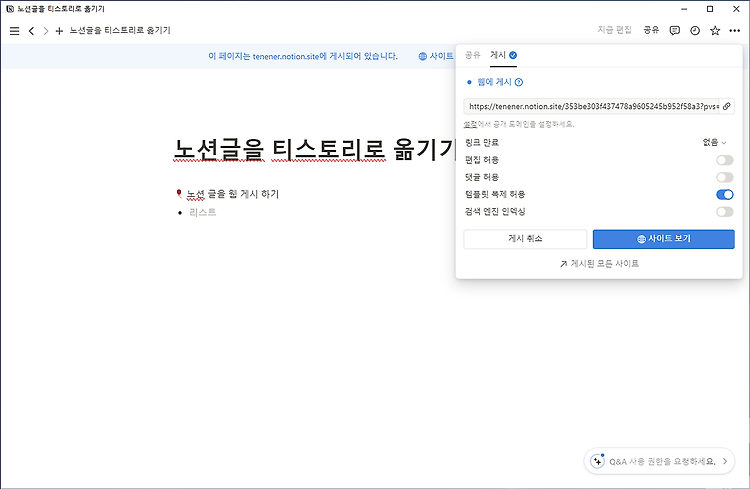
Task: Click the help icon next to 웹에 게시
Action: click(x=519, y=82)
